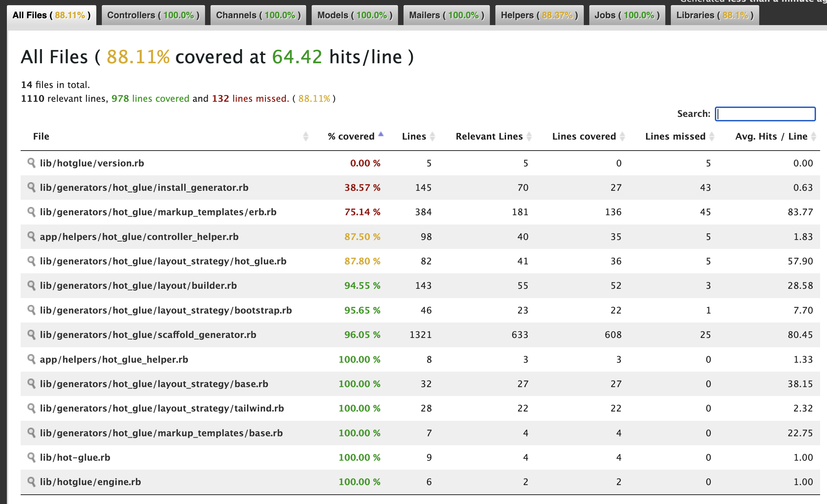Viewport: 827px width, 504px height.
Task: Click magnifier icon beside layout/builder.rb
Action: [31, 285]
